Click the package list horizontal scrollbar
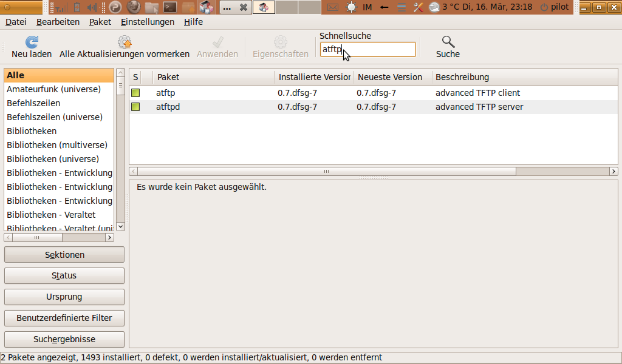622x364 pixels. tap(327, 172)
